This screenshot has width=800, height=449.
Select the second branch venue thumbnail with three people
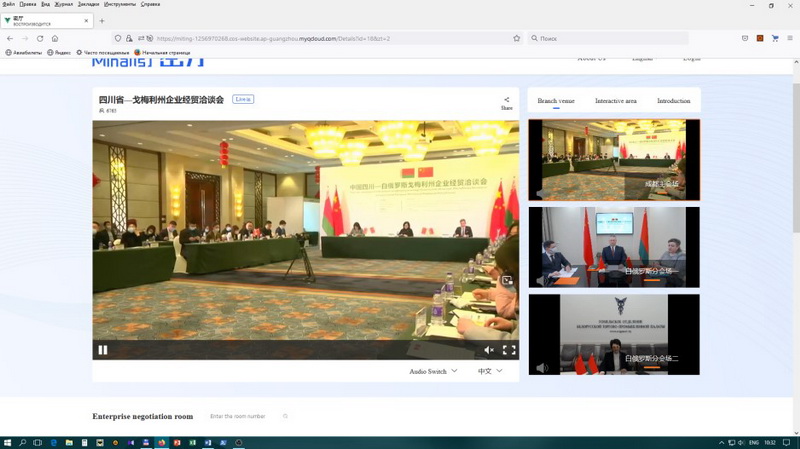coord(614,247)
